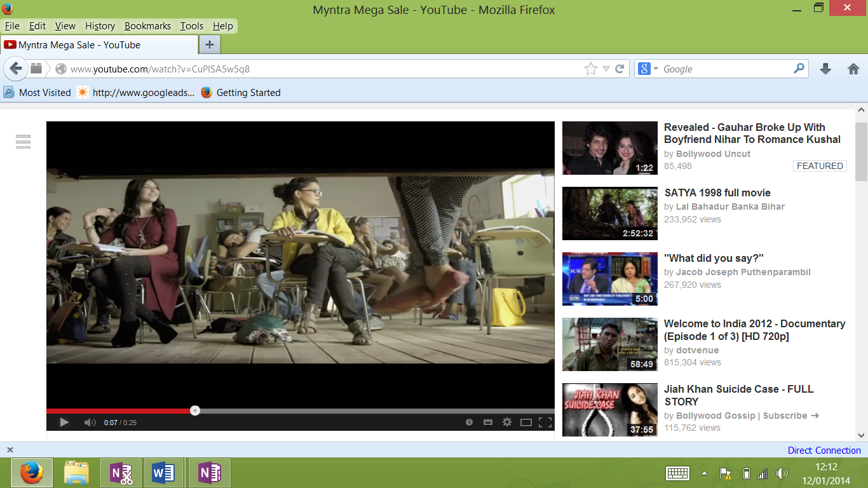Enter fullscreen mode in video player

coord(545,423)
